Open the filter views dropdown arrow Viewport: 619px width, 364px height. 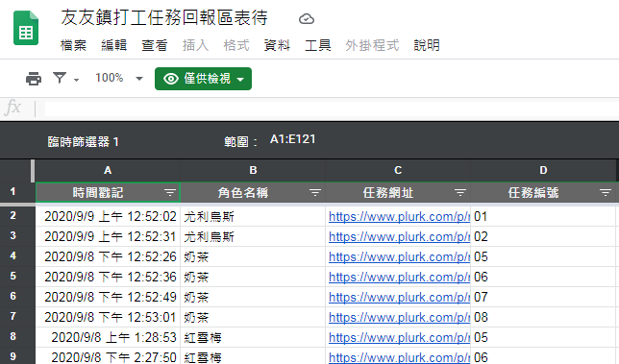77,80
